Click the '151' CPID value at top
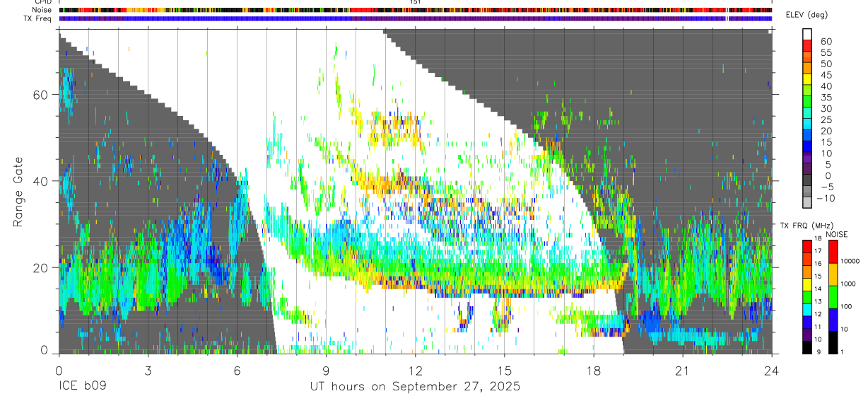Viewport: 868px width, 401px height. [x=416, y=2]
